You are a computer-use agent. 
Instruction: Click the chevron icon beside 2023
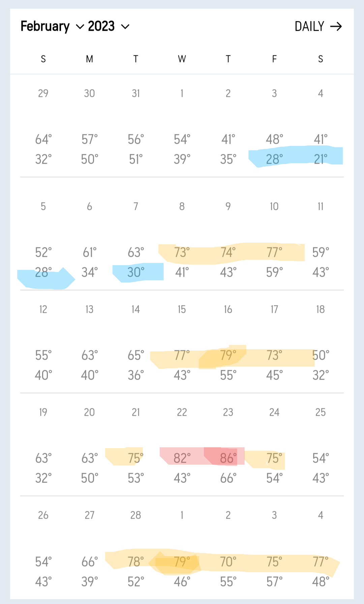pos(125,27)
